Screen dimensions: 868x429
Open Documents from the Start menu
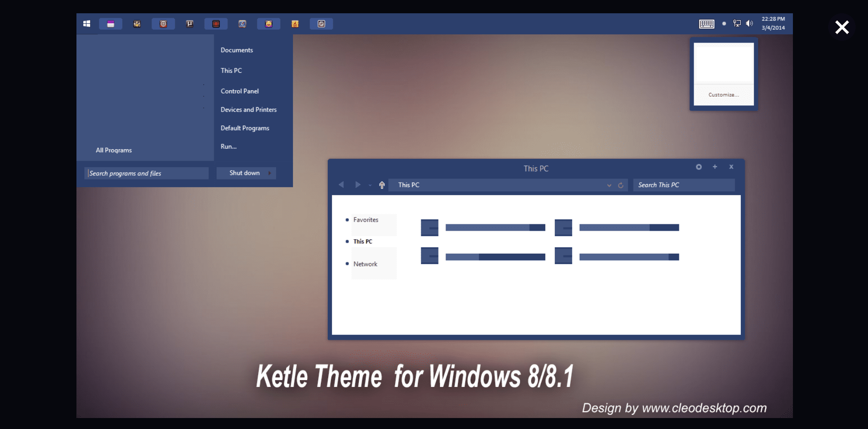[237, 50]
